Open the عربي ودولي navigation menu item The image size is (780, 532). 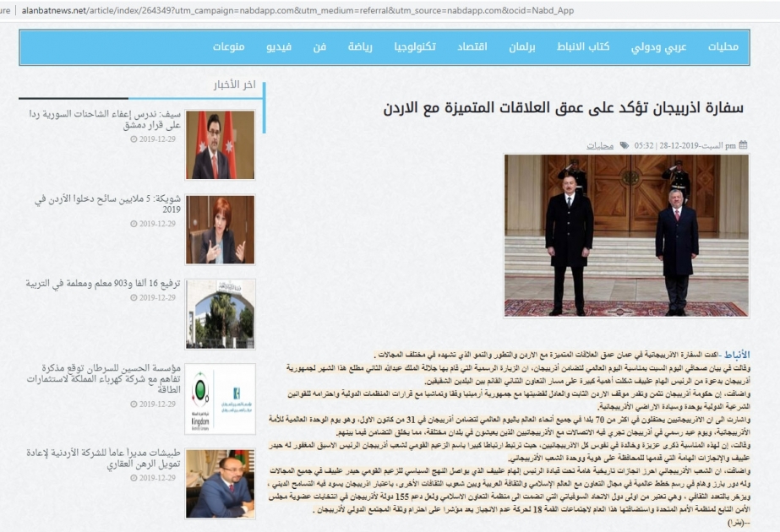click(x=658, y=46)
